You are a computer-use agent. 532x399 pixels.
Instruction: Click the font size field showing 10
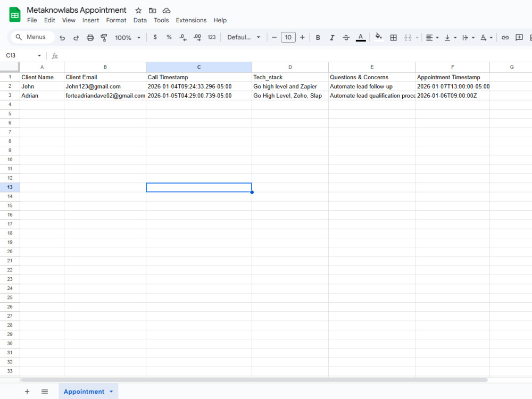coord(288,37)
